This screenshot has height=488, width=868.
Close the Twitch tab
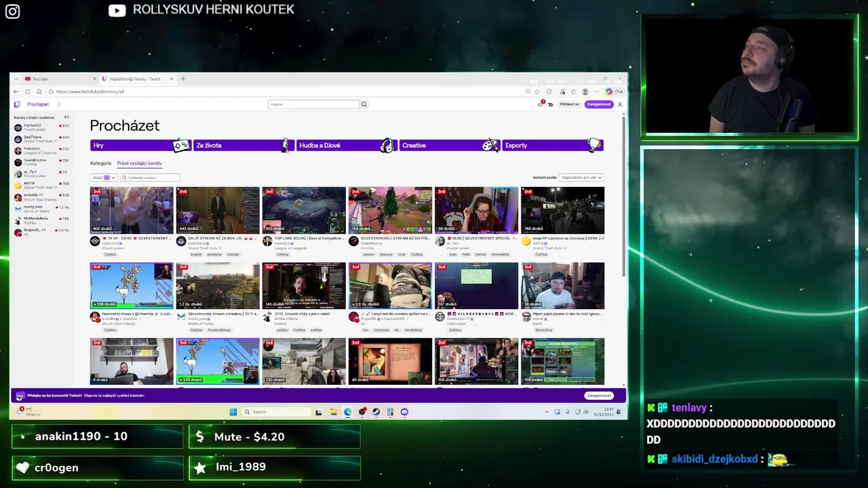tap(172, 79)
